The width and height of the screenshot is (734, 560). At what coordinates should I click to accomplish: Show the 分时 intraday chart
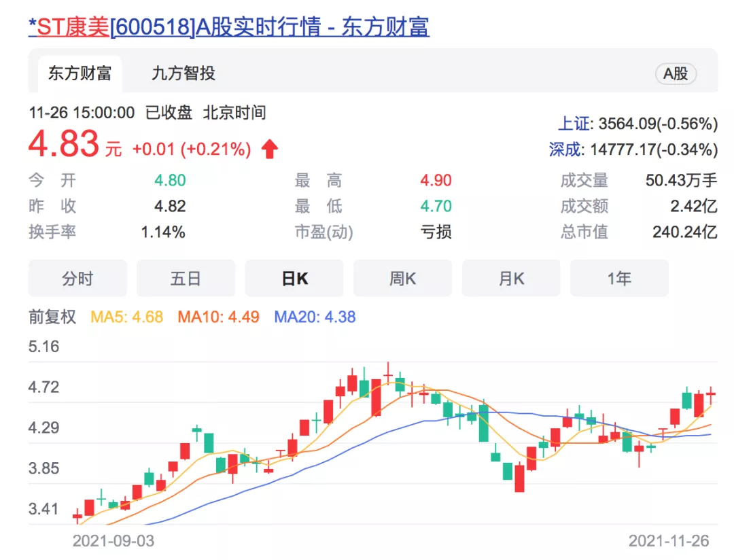click(x=77, y=279)
